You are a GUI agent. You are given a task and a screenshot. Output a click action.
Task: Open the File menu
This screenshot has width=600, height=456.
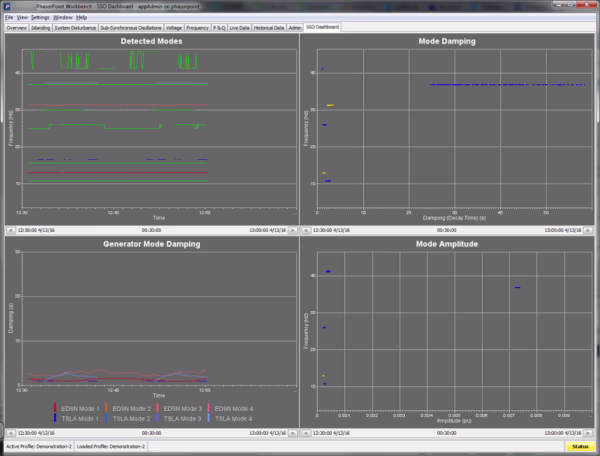9,18
